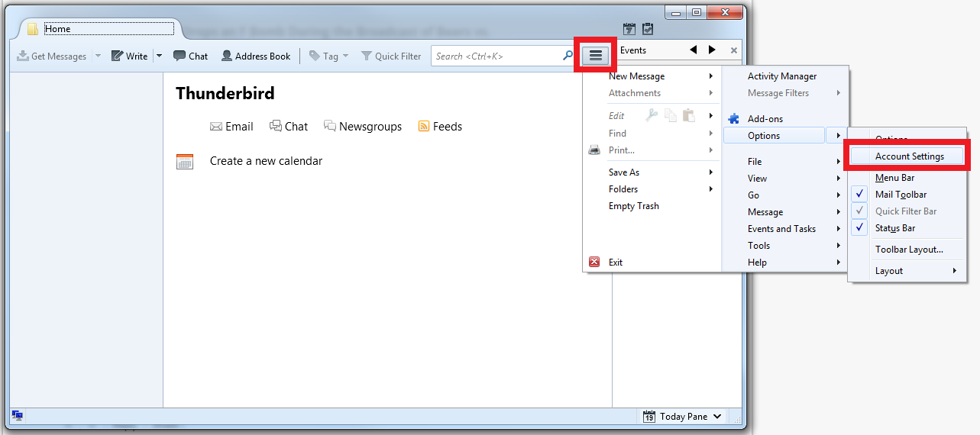This screenshot has width=980, height=435.
Task: Click into the Search input field
Action: click(496, 56)
